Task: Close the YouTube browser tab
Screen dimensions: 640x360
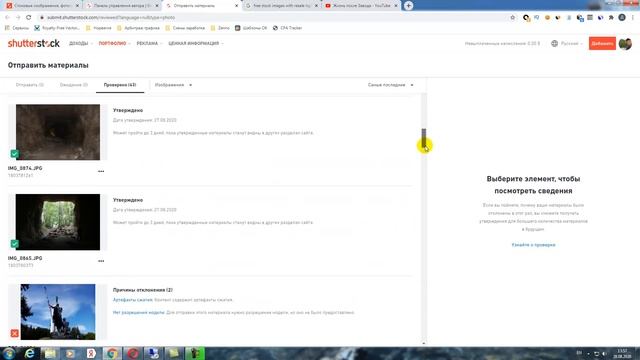Action: pos(396,6)
